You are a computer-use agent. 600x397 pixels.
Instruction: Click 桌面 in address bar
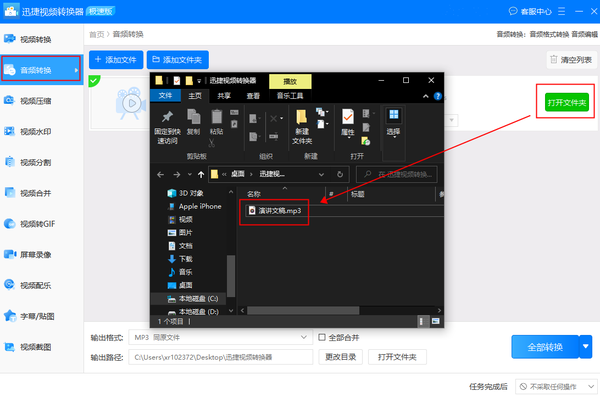(238, 174)
